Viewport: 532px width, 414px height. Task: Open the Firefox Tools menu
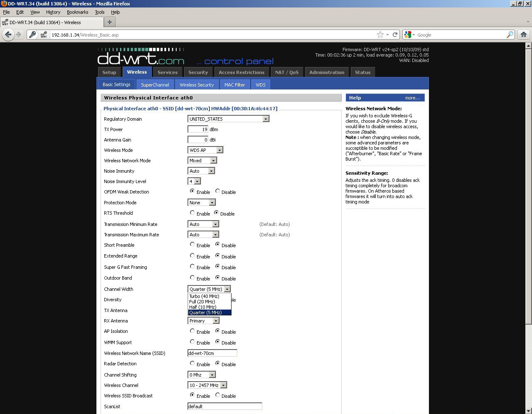[x=99, y=12]
